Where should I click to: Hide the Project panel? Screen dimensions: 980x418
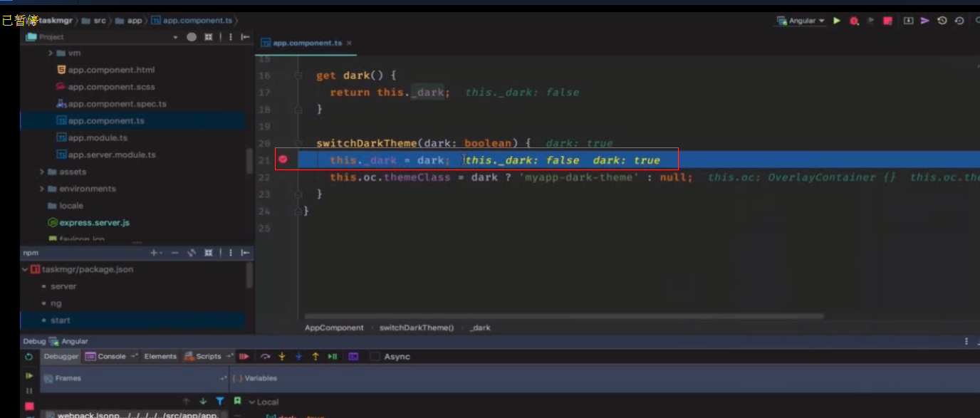click(x=246, y=37)
